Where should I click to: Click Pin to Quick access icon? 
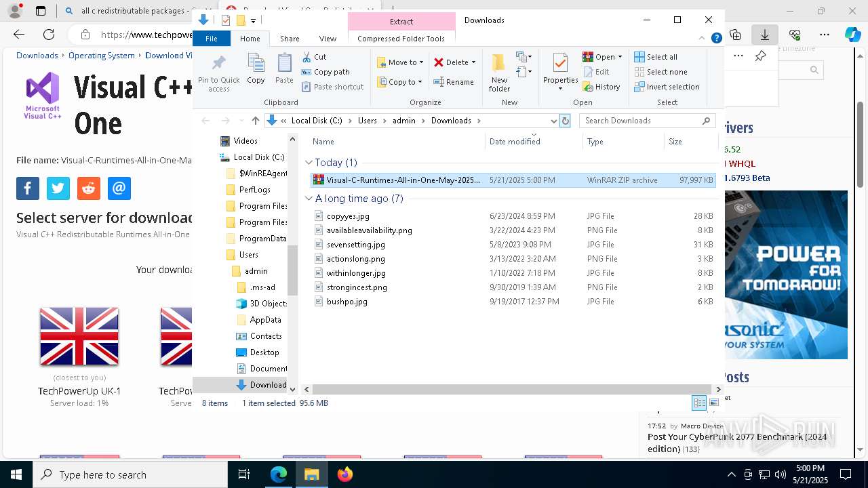pos(218,73)
